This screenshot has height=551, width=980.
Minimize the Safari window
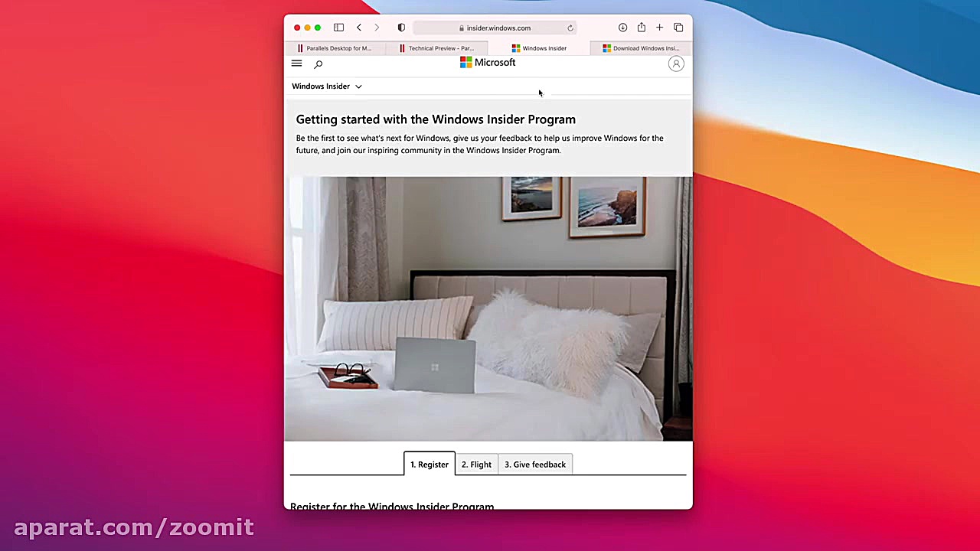[x=307, y=28]
